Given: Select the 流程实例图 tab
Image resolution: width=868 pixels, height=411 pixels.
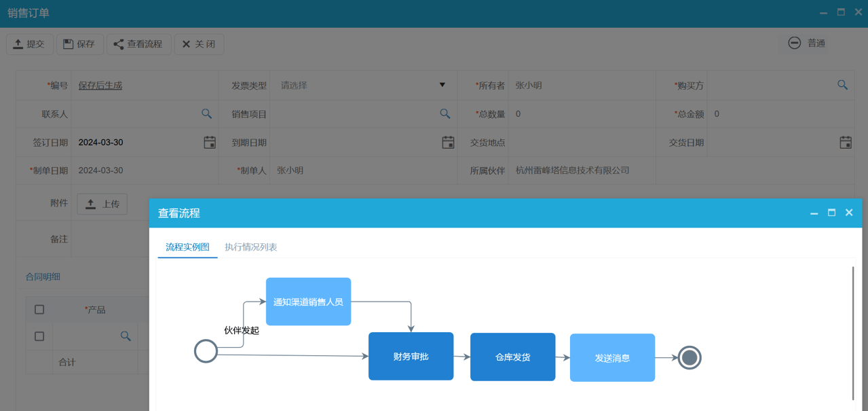Looking at the screenshot, I should pos(187,247).
